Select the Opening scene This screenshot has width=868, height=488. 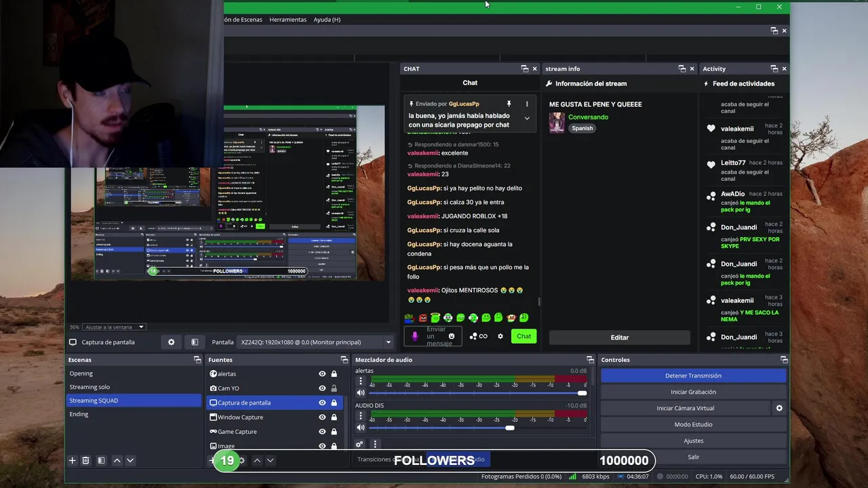pos(134,373)
